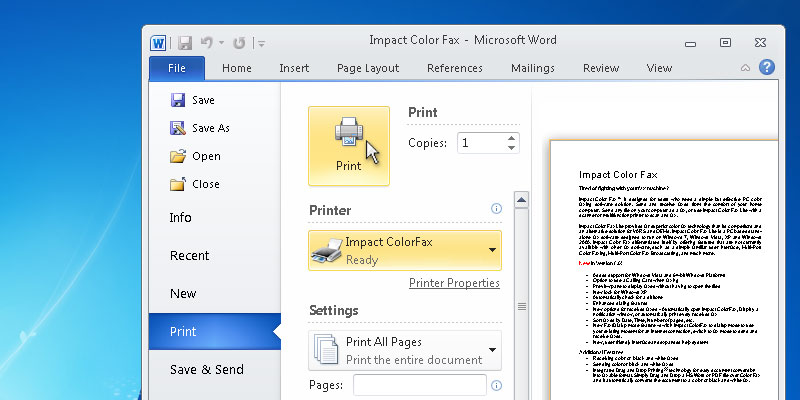Screen dimensions: 800x400
Task: Click the large Print button
Action: coord(348,145)
